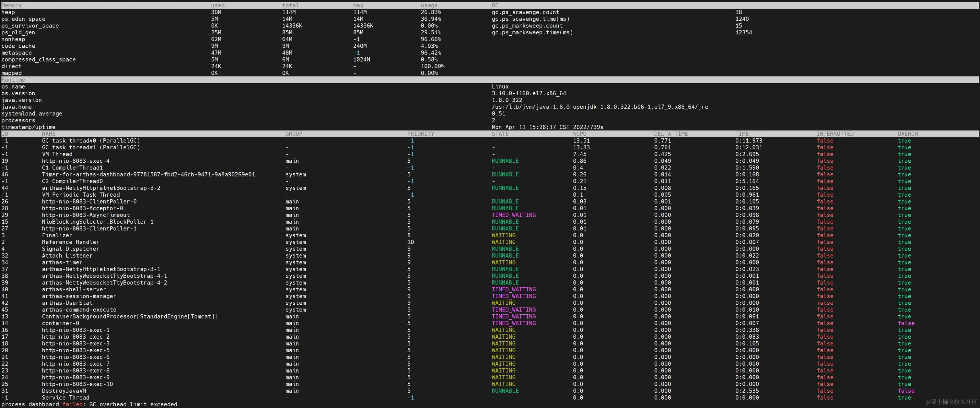The image size is (980, 408).
Task: Click the timestamp 'Mon Apr 11 15:28:17 CST 2022/739s'
Action: pos(547,127)
